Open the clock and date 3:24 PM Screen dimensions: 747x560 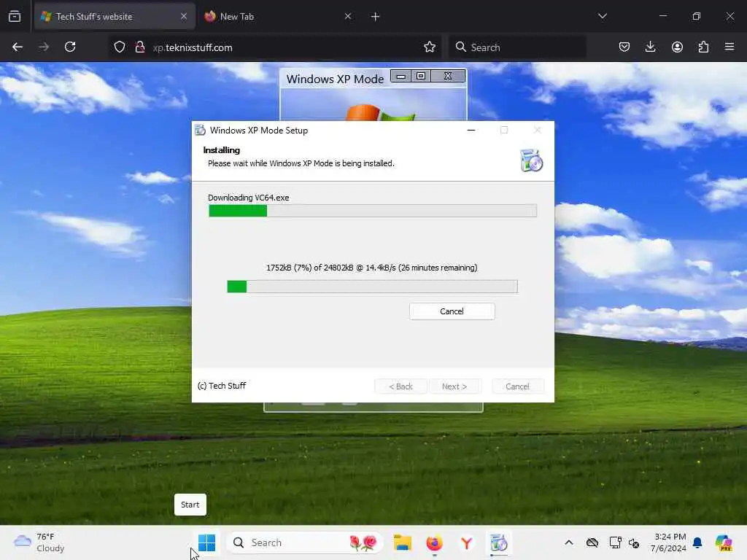pos(668,542)
